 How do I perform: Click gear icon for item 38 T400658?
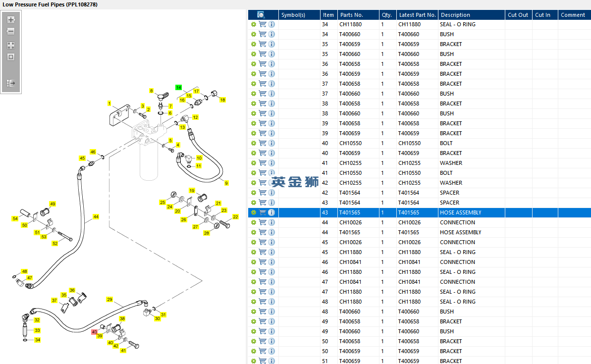coord(254,104)
